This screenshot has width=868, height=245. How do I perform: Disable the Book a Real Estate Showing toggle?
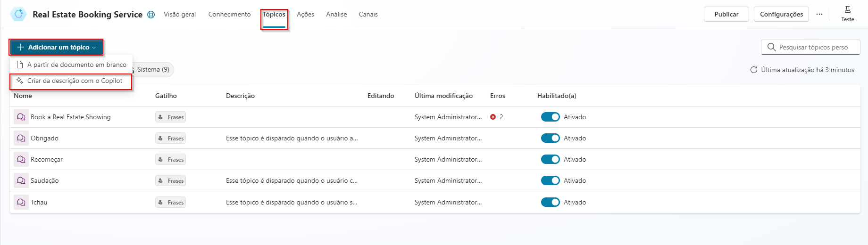550,117
